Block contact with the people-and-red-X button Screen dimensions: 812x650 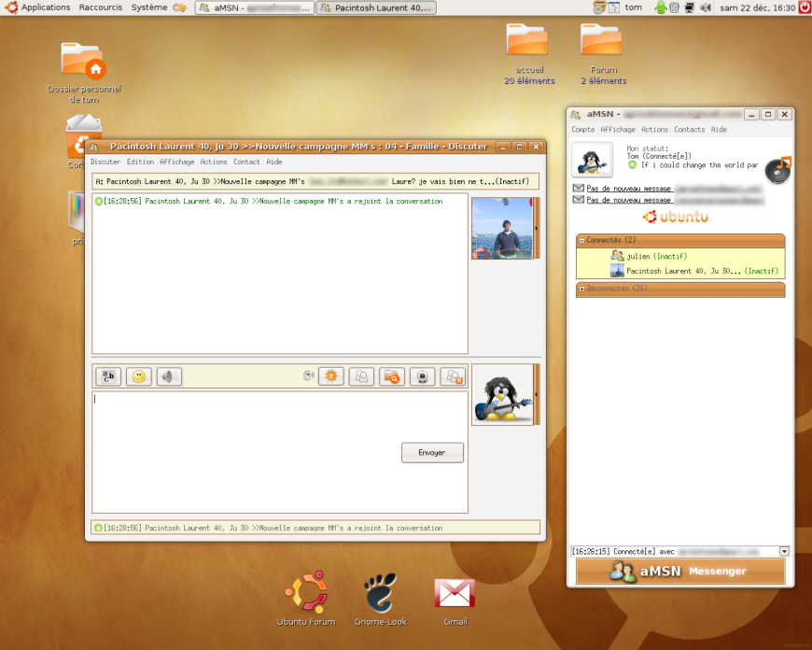[453, 376]
